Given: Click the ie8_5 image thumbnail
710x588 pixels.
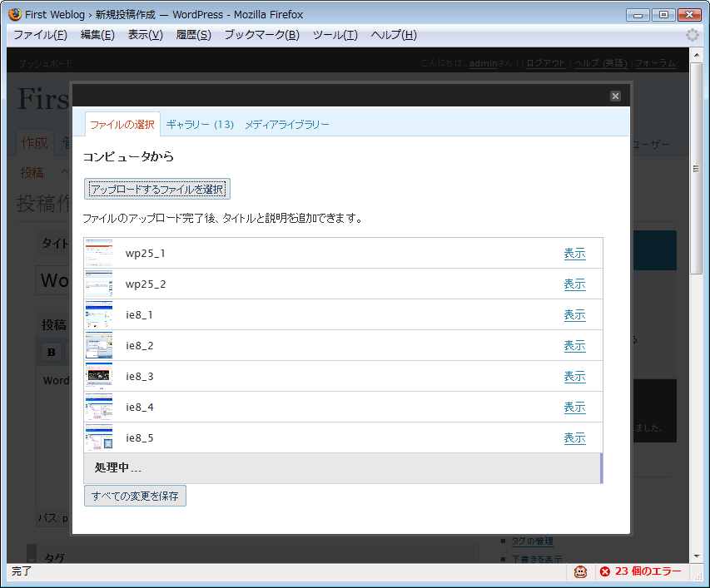Looking at the screenshot, I should (x=98, y=438).
